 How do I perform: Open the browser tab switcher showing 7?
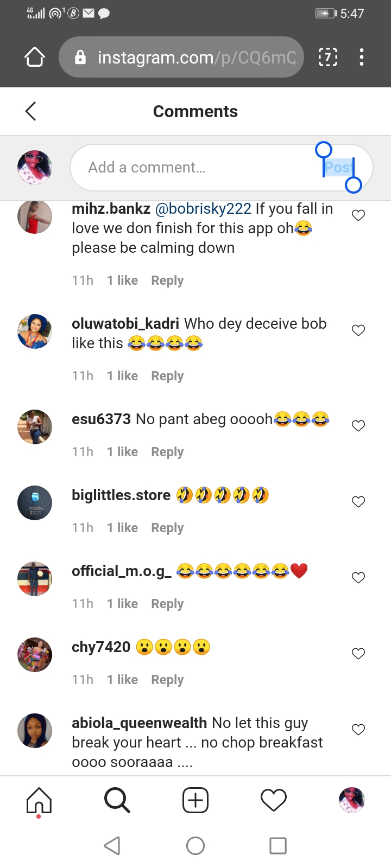pos(327,57)
